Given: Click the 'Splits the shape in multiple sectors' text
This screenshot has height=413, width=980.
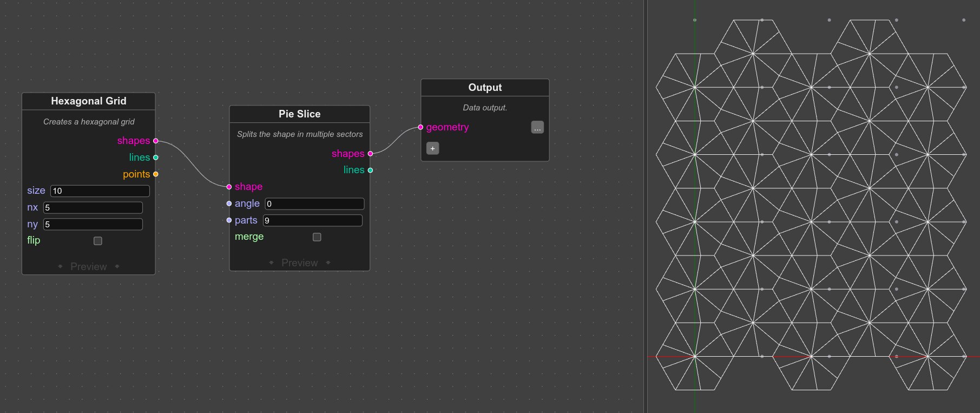Looking at the screenshot, I should (300, 134).
